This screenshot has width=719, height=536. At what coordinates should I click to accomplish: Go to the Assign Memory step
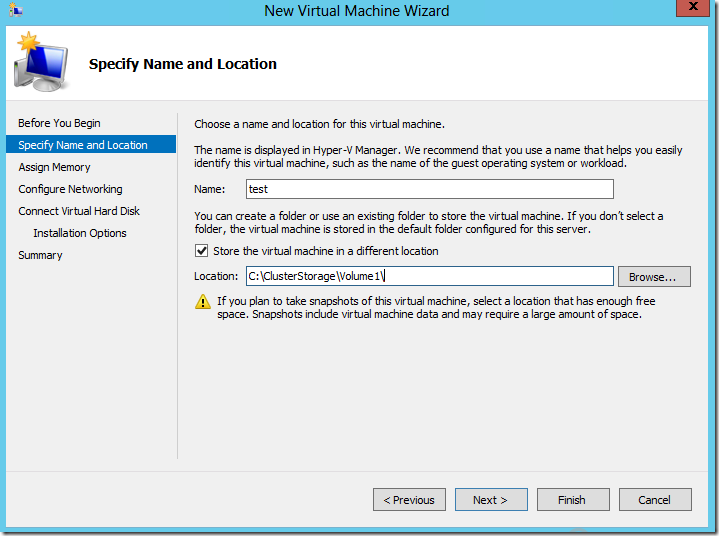click(x=54, y=167)
